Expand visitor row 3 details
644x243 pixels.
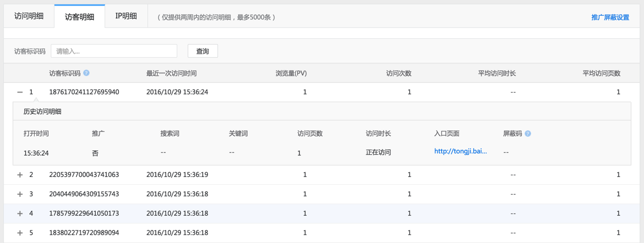20,194
